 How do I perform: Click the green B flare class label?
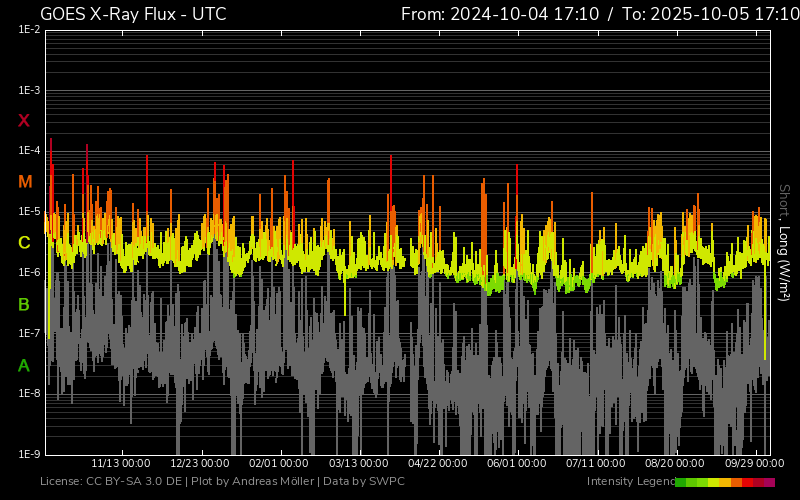pyautogui.click(x=24, y=304)
